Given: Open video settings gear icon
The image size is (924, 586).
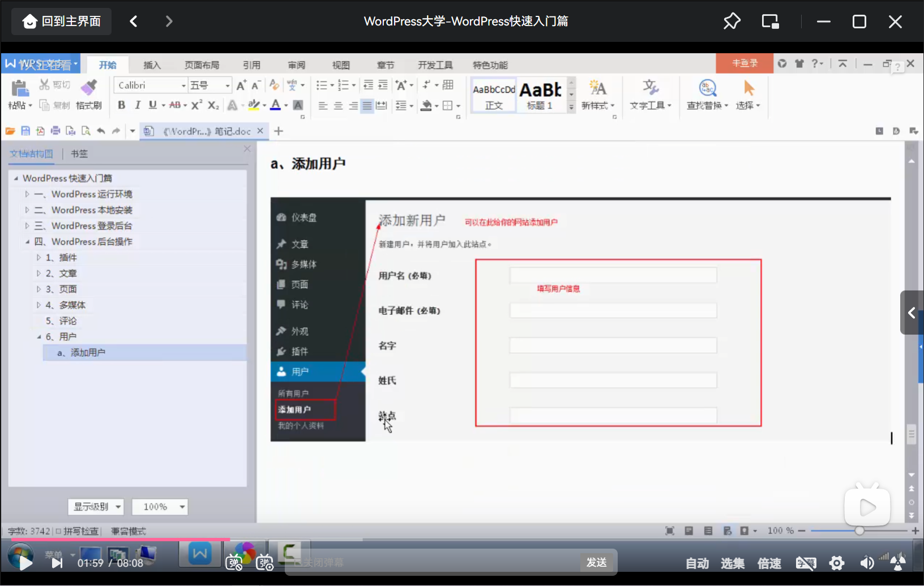Looking at the screenshot, I should click(836, 563).
